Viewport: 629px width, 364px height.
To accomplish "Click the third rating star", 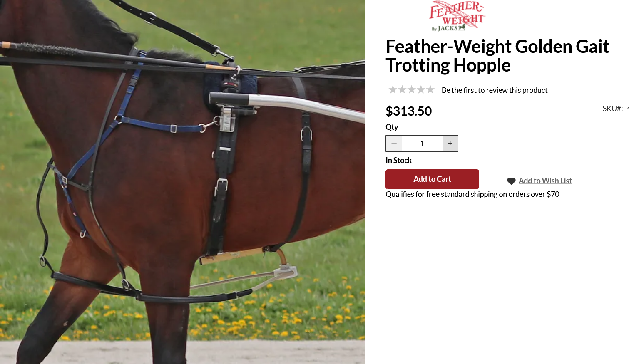I will [412, 89].
